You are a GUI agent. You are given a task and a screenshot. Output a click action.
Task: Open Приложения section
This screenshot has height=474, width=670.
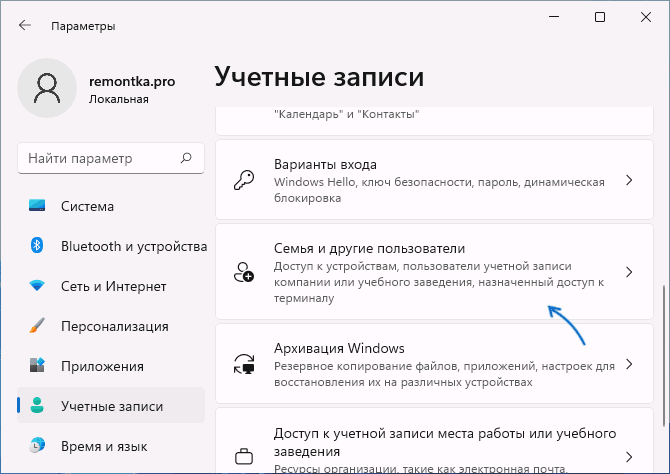click(x=111, y=366)
